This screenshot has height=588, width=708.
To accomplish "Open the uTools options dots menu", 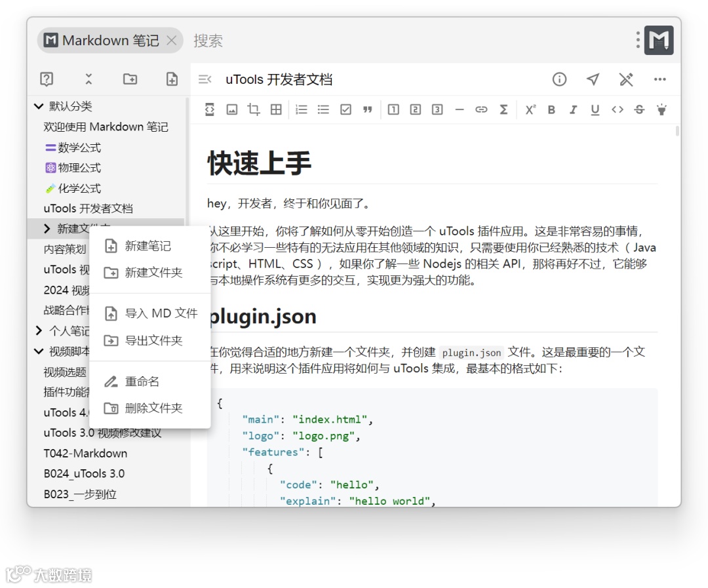I will point(638,40).
